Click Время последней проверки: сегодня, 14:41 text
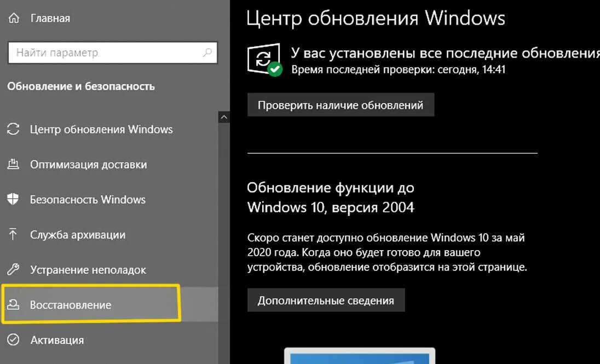Screen dimensions: 600x364 399,70
